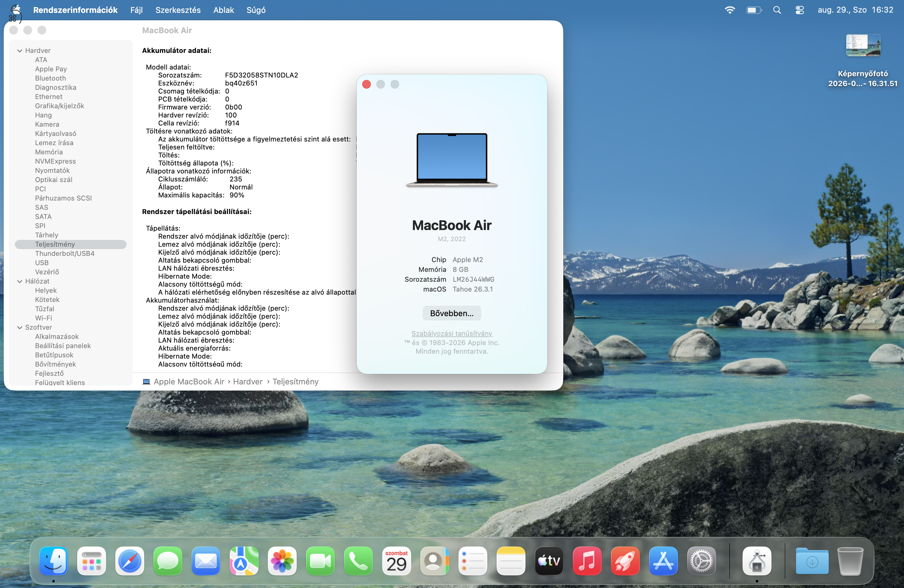
Task: Select Beállítási panelek in the sidebar
Action: click(x=63, y=346)
